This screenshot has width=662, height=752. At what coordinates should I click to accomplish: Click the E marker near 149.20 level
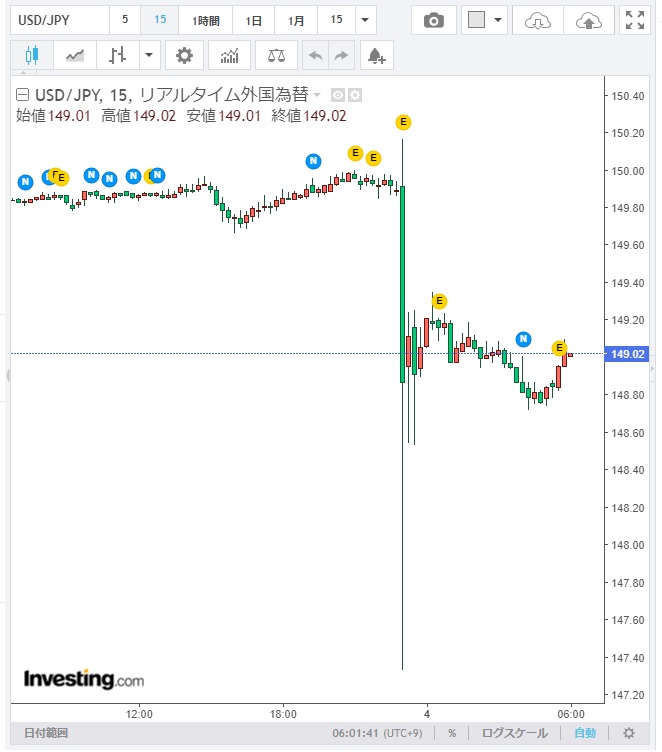pos(439,301)
